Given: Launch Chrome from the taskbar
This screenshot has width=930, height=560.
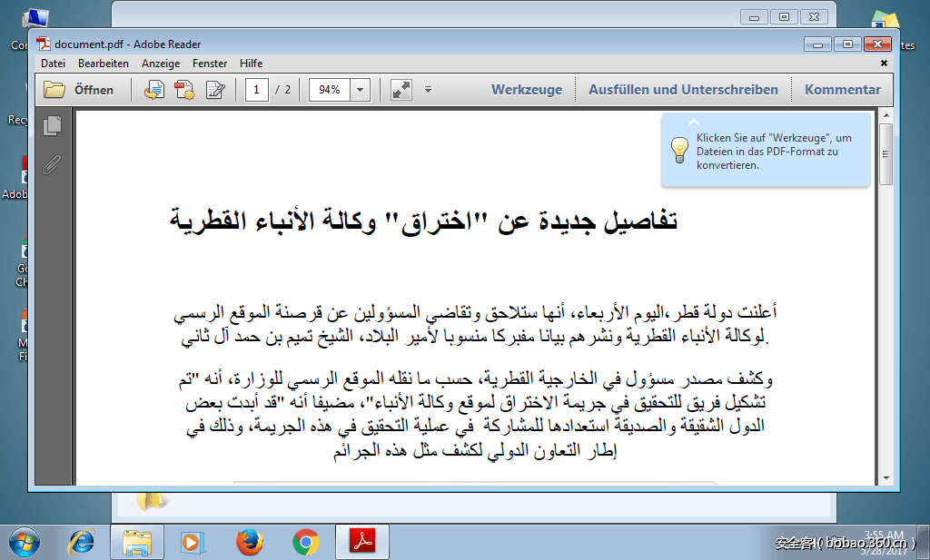Looking at the screenshot, I should point(305,543).
